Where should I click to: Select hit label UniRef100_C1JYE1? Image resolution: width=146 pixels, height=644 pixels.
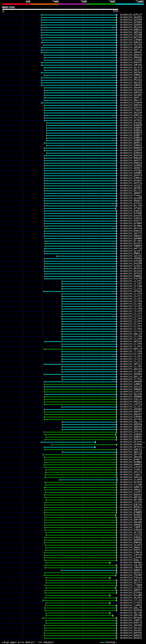131,281
